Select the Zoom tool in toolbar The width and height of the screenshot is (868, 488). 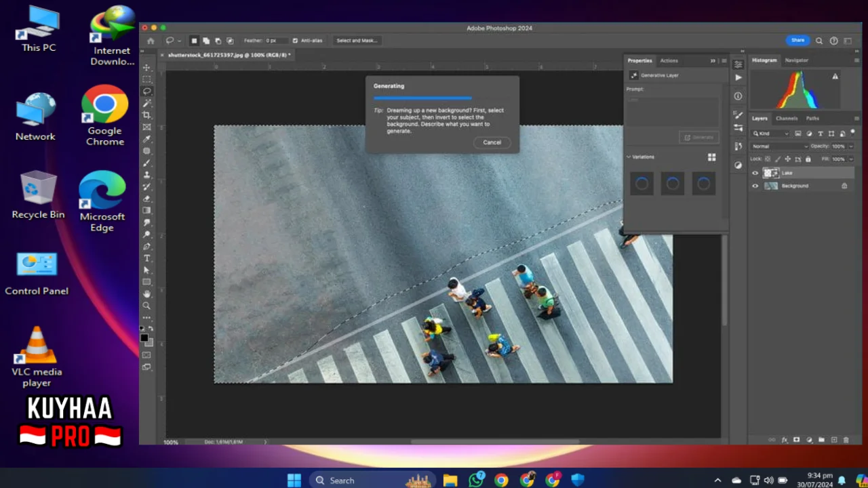[146, 306]
